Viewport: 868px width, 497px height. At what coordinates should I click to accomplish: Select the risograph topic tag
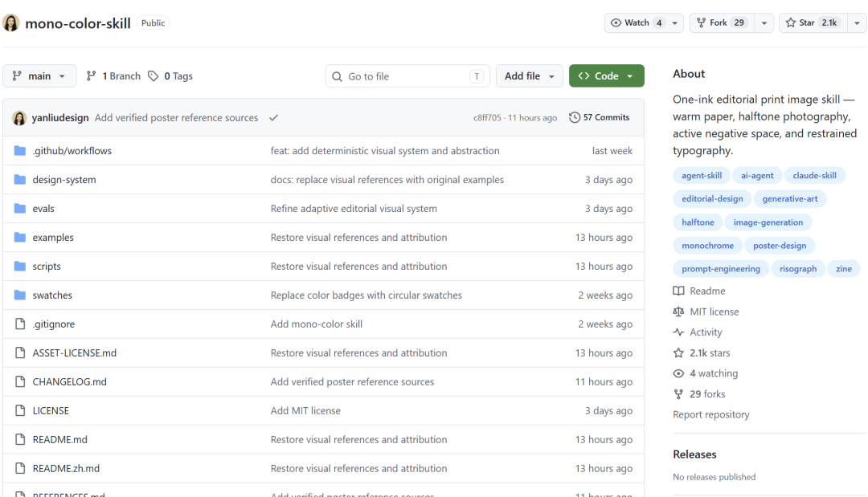point(798,269)
